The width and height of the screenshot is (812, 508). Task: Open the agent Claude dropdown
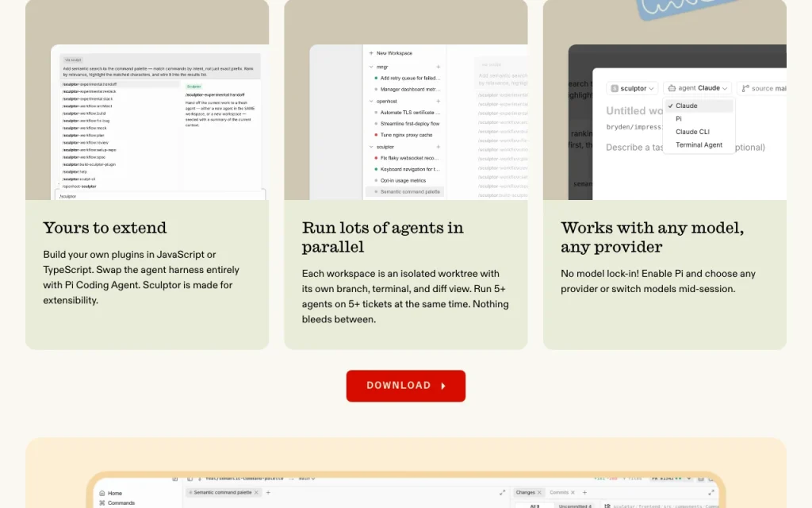tap(698, 88)
